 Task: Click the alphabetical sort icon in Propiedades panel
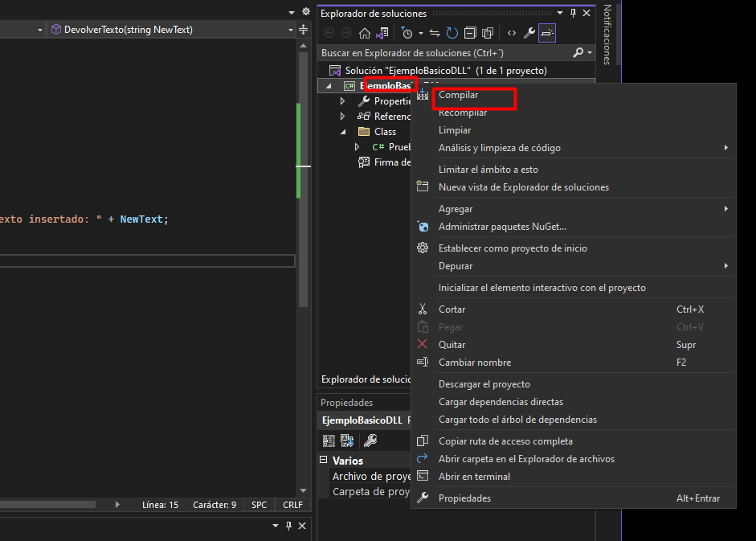point(347,441)
